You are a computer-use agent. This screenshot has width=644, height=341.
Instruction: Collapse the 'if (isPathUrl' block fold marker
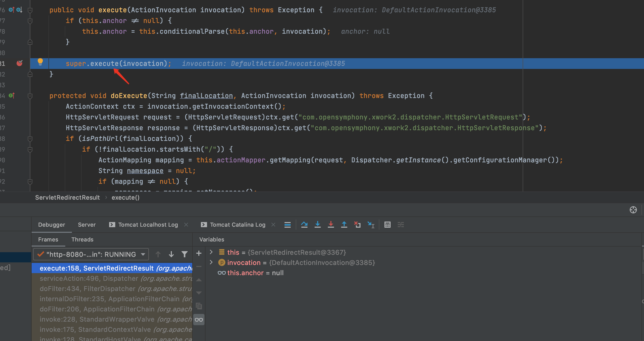[x=30, y=139]
